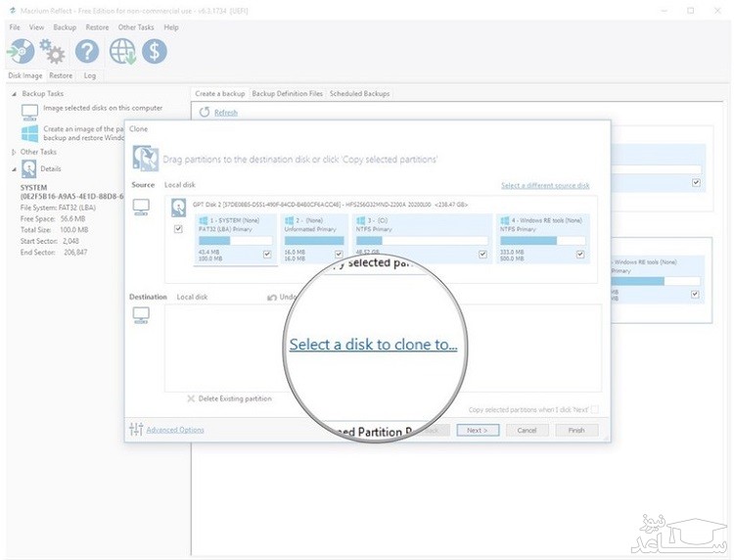Click the GPT Disk 2 drive icon
The height and width of the screenshot is (560, 734).
point(179,208)
